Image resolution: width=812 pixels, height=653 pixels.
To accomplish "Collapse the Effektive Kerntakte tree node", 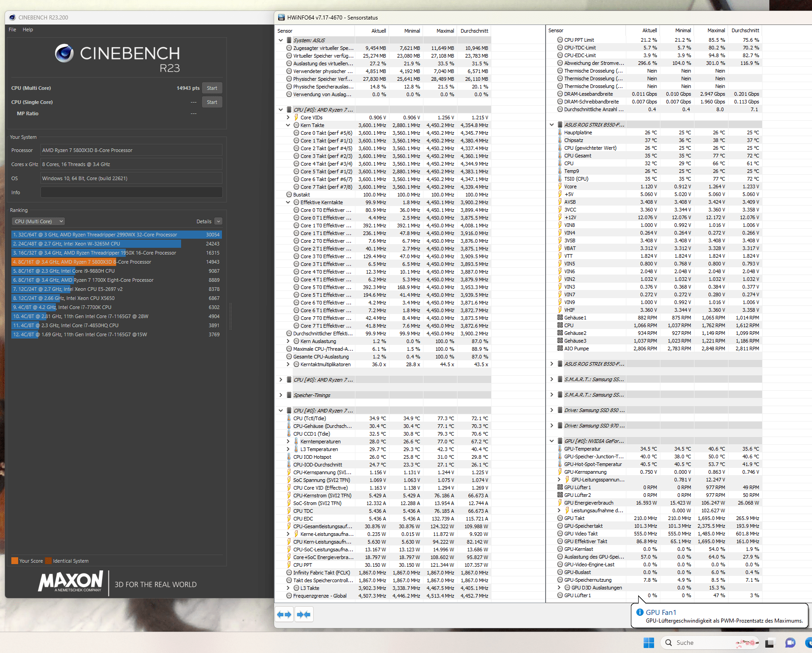I will point(288,202).
